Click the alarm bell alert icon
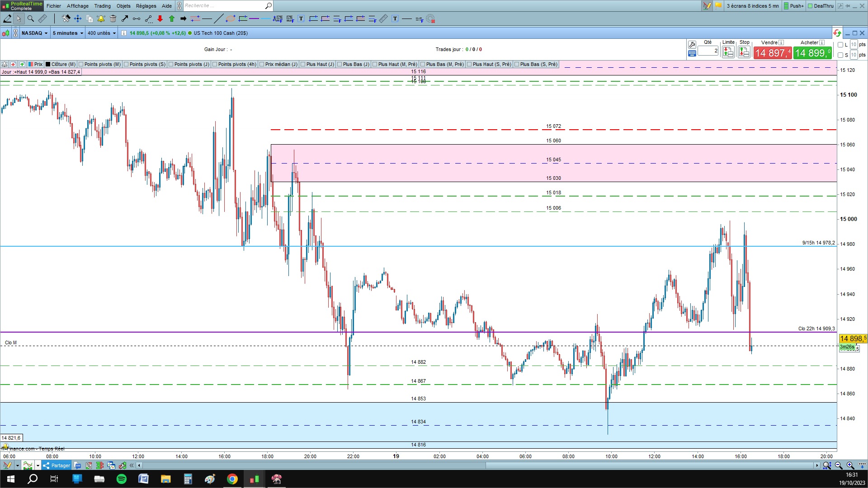Viewport: 868px width, 488px height. (x=101, y=19)
